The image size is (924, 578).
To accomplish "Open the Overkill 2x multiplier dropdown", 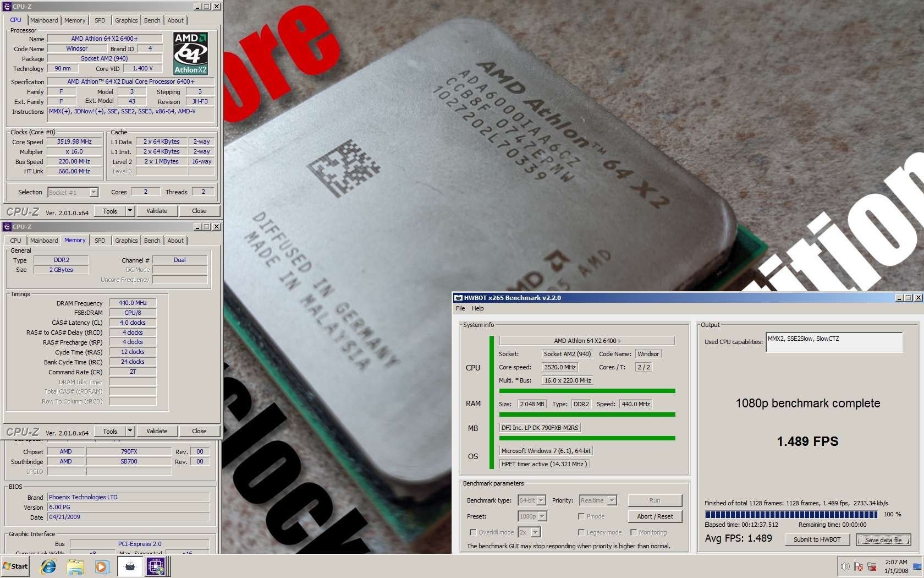I will point(536,532).
